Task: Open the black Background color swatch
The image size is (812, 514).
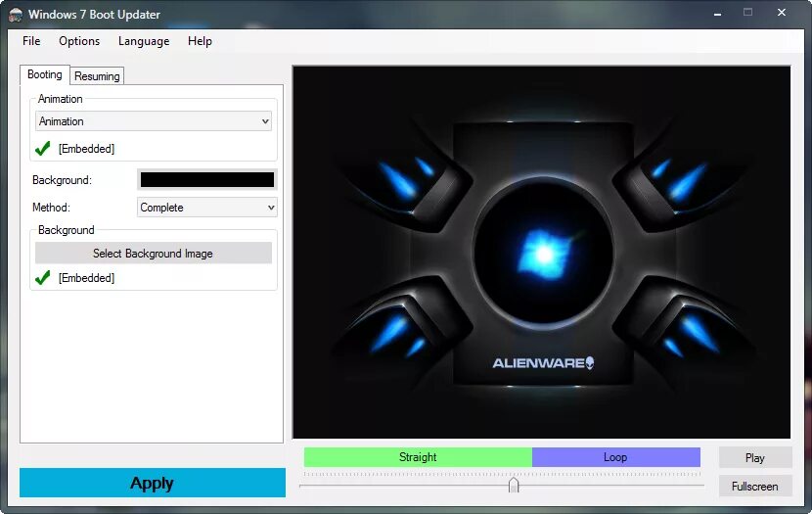Action: tap(207, 180)
